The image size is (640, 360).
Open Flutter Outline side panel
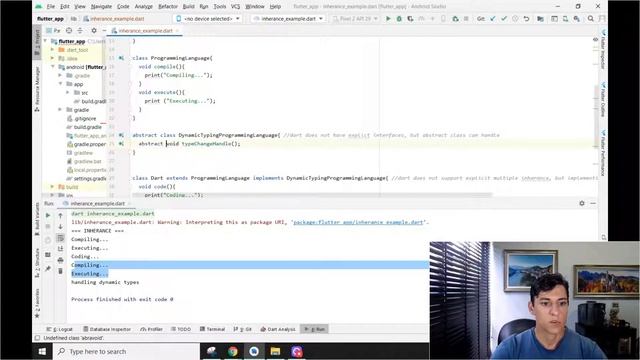point(603,100)
